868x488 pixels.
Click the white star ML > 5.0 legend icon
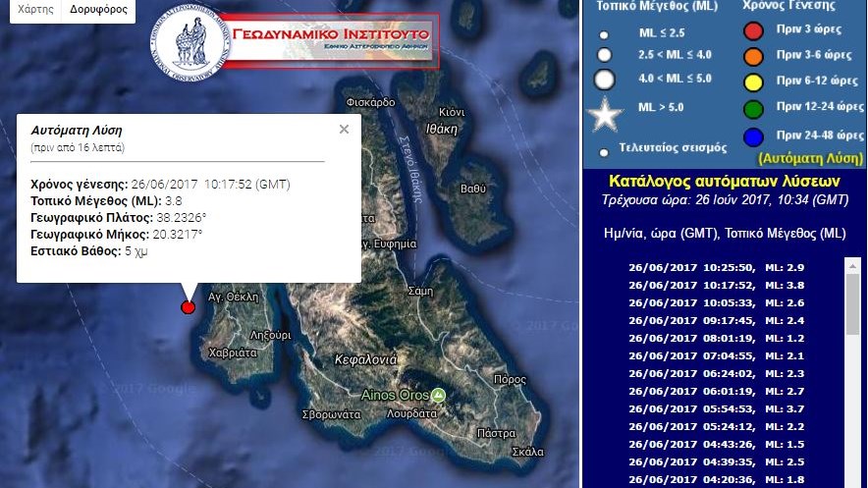coord(605,115)
